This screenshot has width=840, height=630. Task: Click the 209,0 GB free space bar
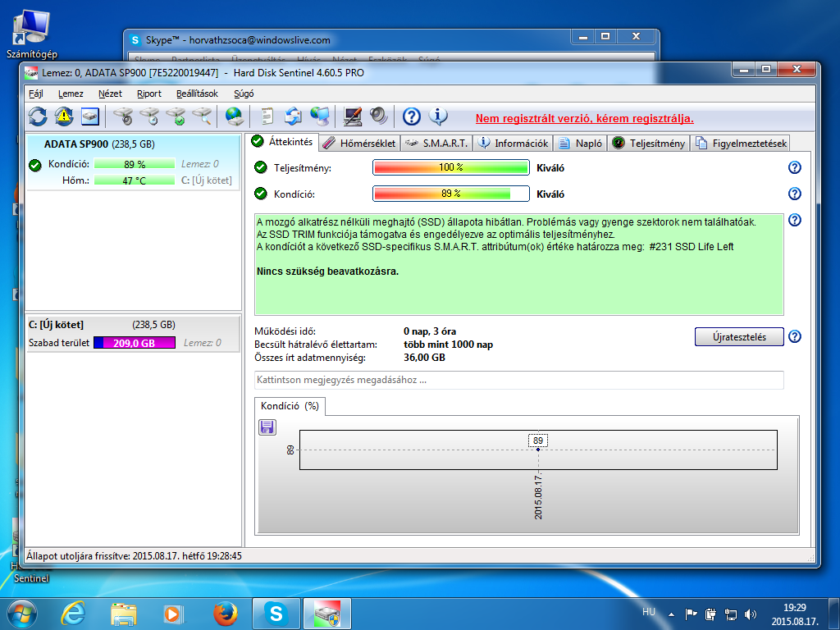pos(135,343)
